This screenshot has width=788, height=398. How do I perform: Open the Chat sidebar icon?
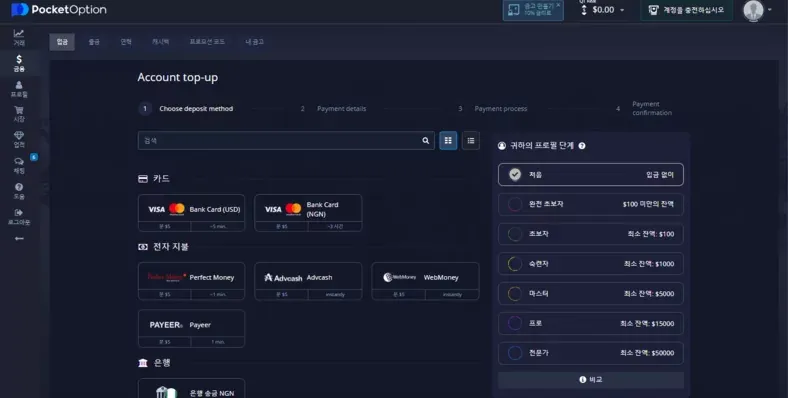click(x=19, y=165)
